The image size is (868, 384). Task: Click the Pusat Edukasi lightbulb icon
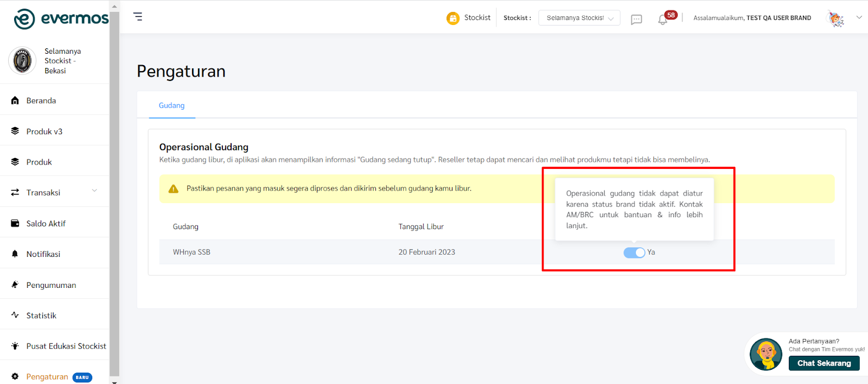[15, 346]
